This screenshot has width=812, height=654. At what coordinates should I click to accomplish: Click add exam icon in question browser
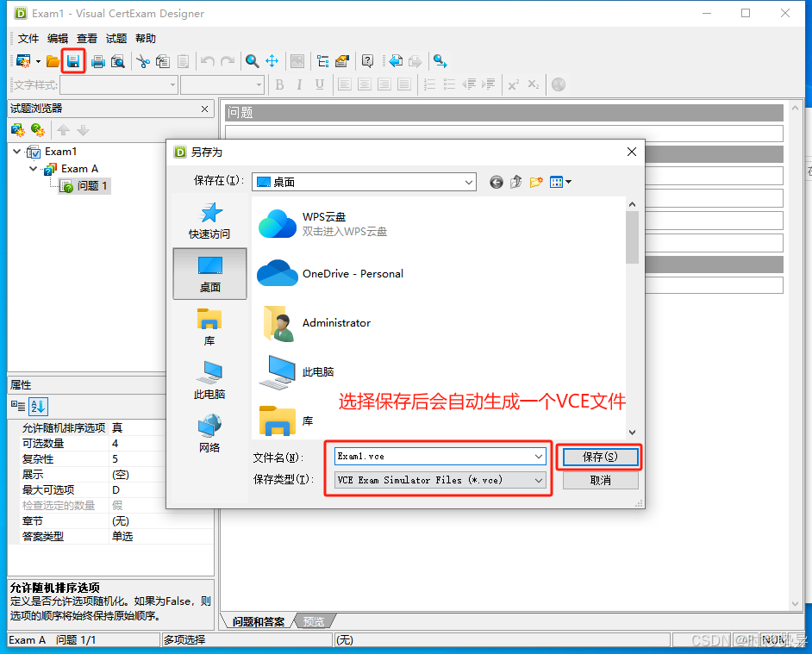[18, 129]
